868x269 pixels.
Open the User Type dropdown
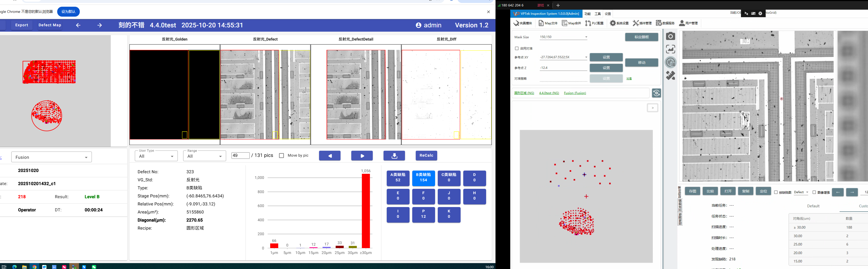[156, 156]
